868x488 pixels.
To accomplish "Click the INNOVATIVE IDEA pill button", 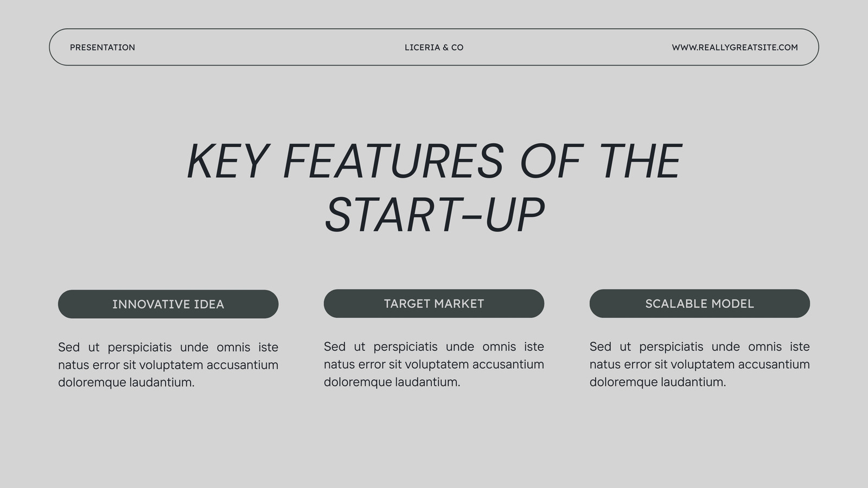I will [168, 304].
